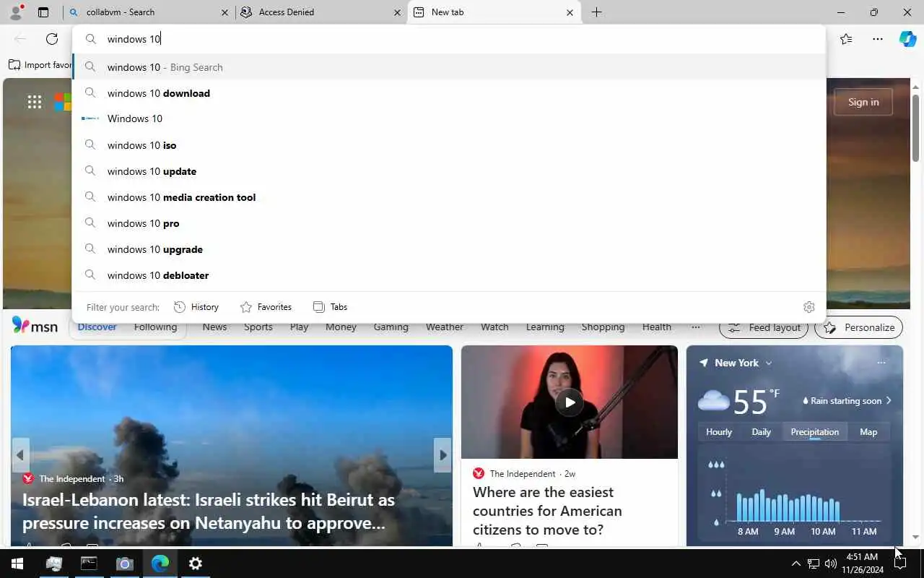
Task: Open the tab actions menu icon
Action: point(43,12)
